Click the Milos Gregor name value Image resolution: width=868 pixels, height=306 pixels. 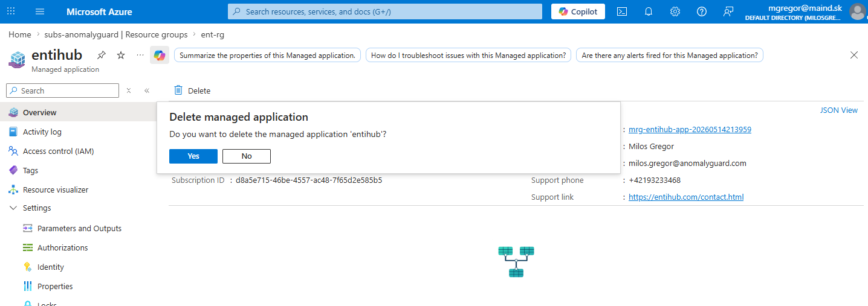click(x=651, y=146)
